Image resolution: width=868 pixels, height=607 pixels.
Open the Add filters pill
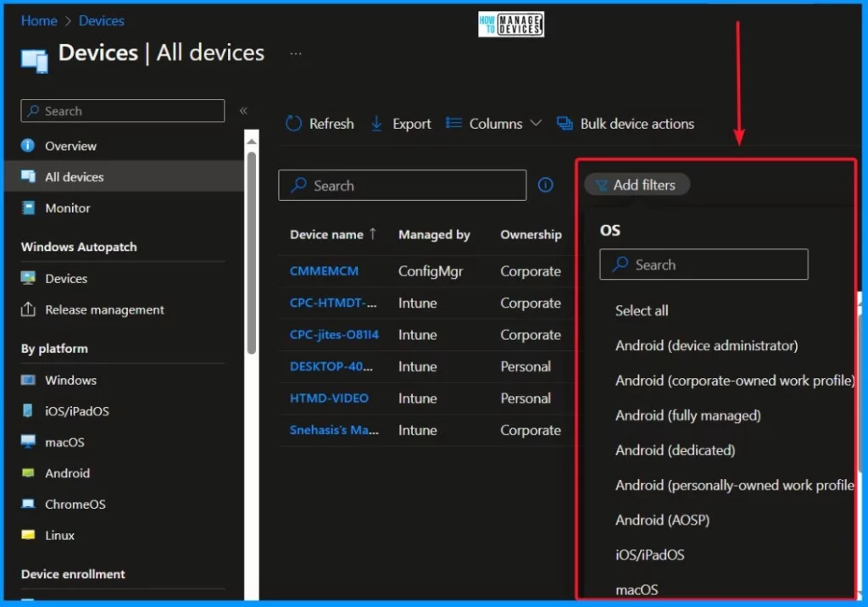point(637,185)
